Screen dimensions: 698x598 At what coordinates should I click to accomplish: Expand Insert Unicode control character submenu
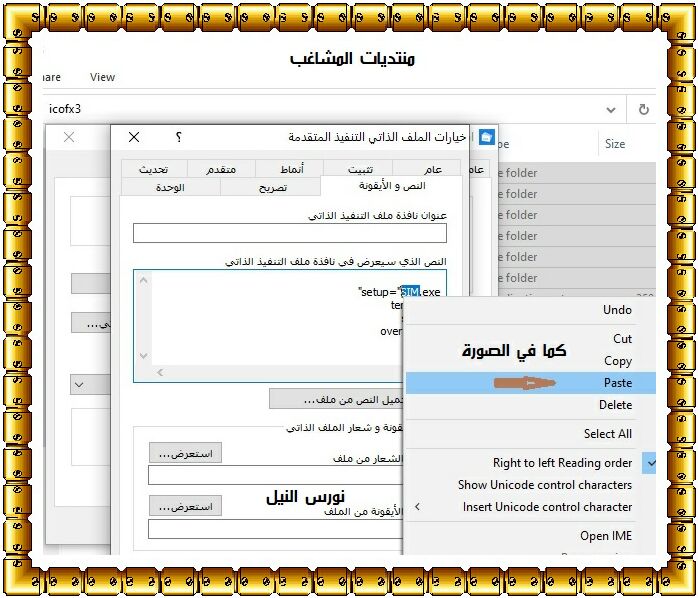pos(417,507)
